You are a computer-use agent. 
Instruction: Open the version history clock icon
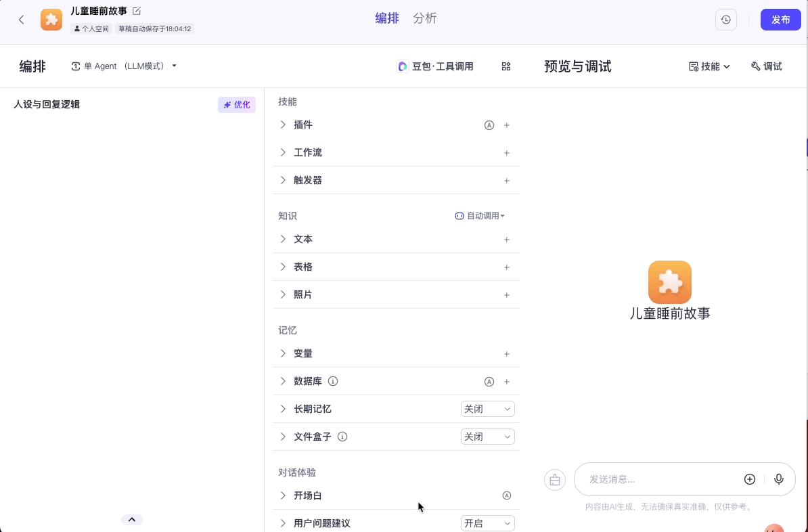click(725, 19)
